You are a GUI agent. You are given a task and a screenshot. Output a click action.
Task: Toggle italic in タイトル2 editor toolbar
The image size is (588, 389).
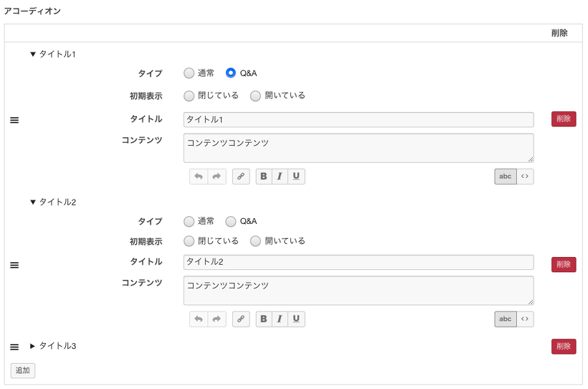coord(280,319)
